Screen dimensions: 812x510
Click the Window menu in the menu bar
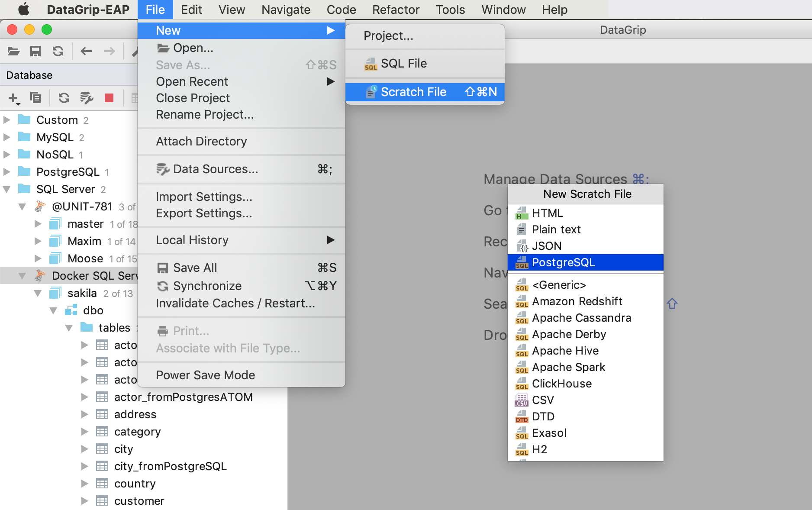(503, 10)
